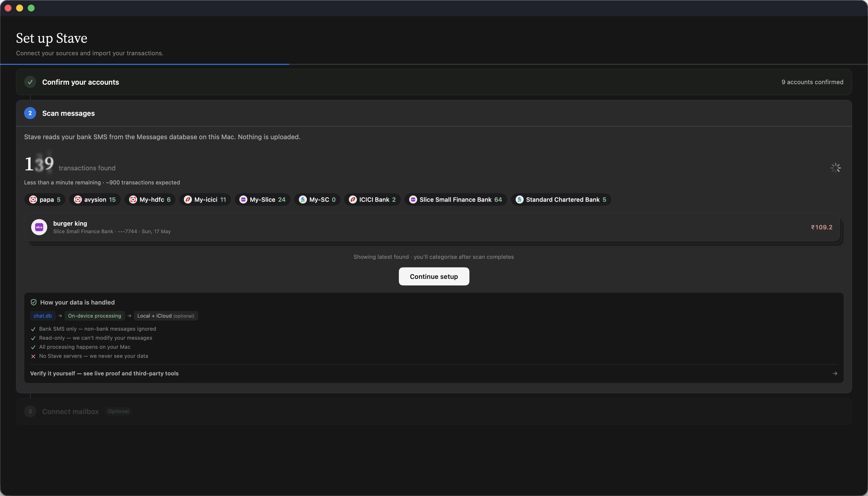Click the Optional badge next to Connect mailbox
The width and height of the screenshot is (868, 496).
click(x=118, y=412)
